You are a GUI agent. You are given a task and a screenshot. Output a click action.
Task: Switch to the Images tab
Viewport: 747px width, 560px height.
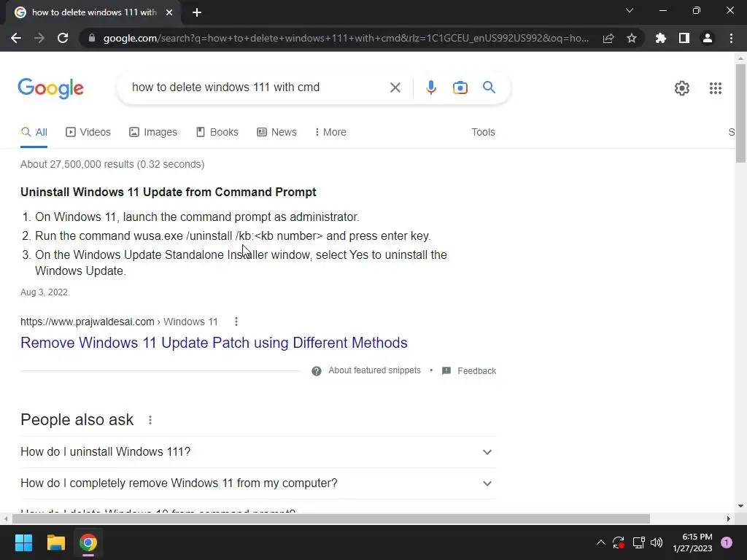click(x=153, y=132)
